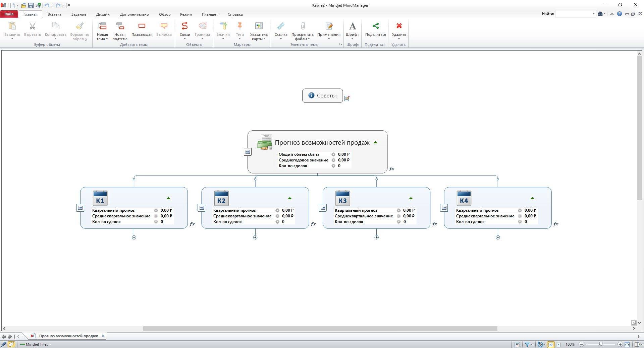Redo the last undone action
Screen dimensions: 644x348
click(x=58, y=5)
